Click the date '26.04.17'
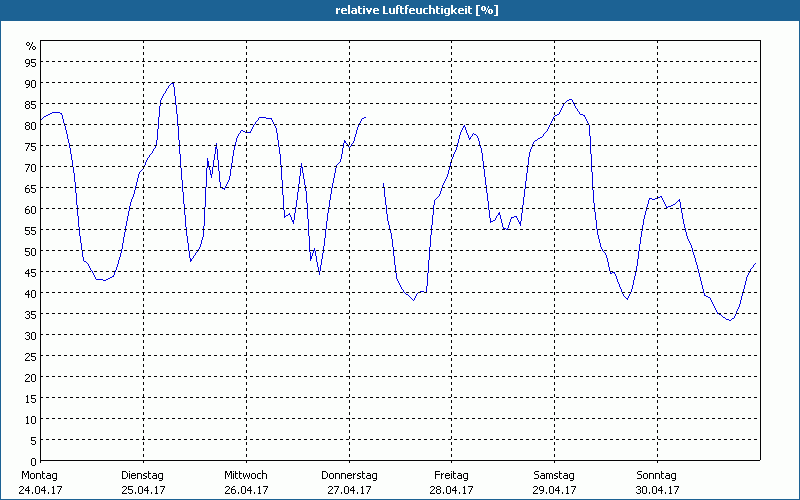The height and width of the screenshot is (500, 800). coord(246,490)
